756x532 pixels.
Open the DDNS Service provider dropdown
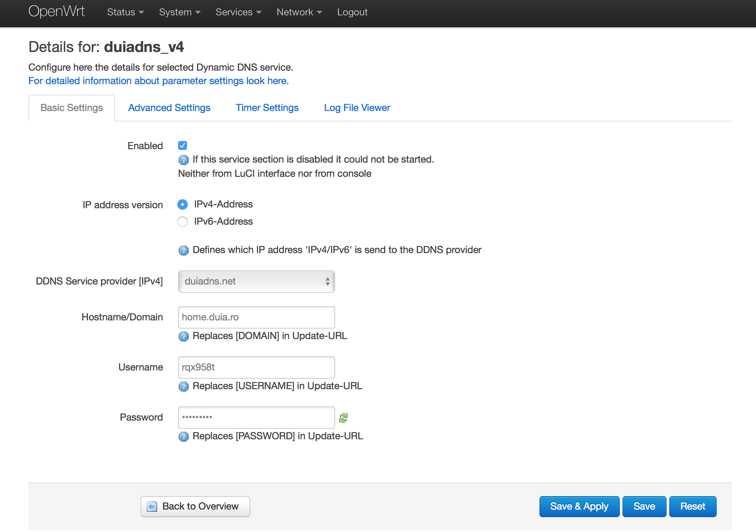click(x=257, y=282)
